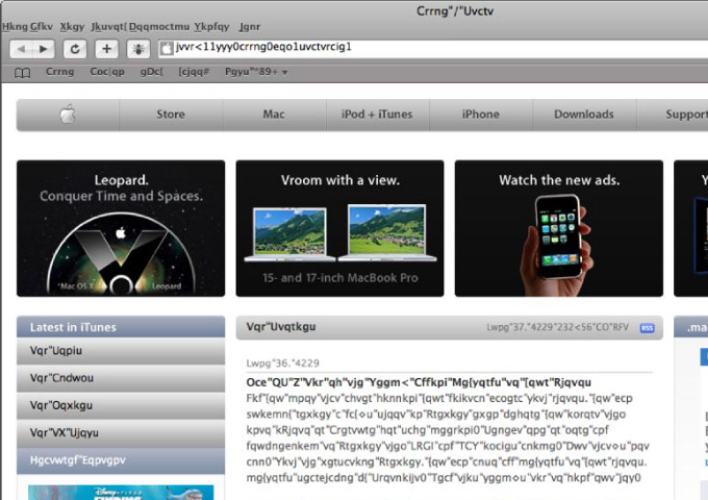Go forward with the right arrow button

tap(43, 49)
